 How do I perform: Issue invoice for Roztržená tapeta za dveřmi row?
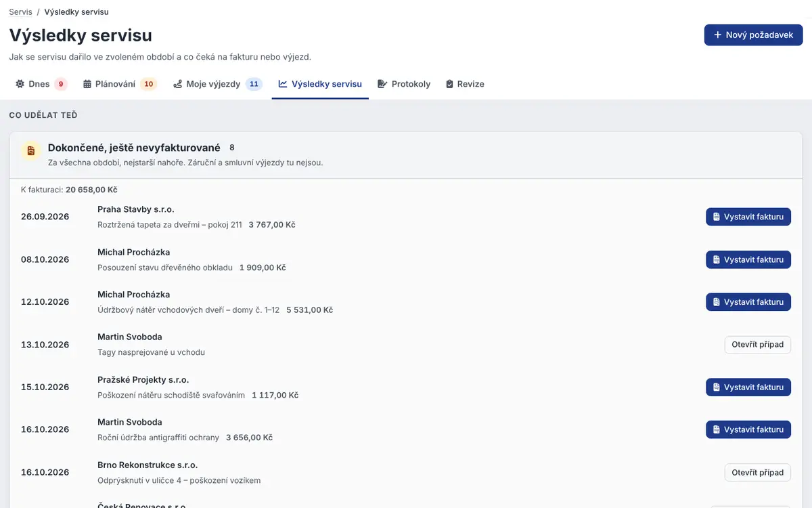pos(748,217)
